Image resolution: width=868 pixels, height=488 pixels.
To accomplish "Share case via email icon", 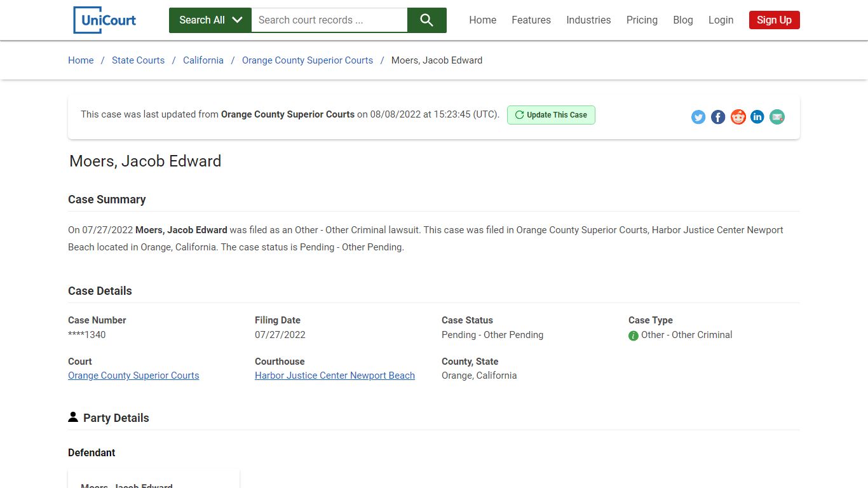I will 777,117.
